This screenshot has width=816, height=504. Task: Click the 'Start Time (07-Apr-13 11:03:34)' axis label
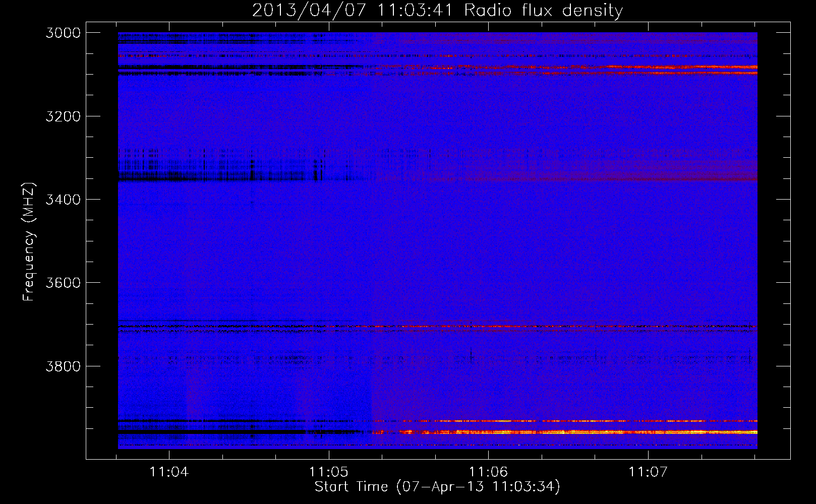click(437, 487)
